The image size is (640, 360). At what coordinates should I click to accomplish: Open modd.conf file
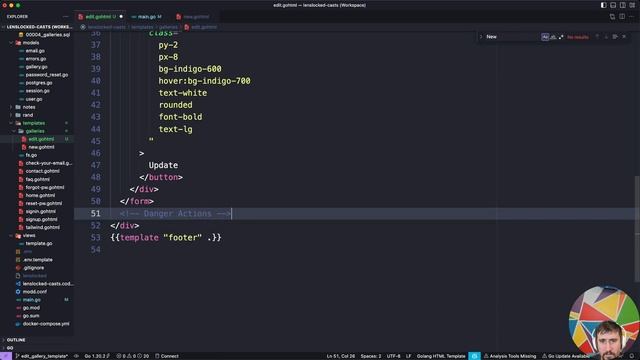(35, 292)
